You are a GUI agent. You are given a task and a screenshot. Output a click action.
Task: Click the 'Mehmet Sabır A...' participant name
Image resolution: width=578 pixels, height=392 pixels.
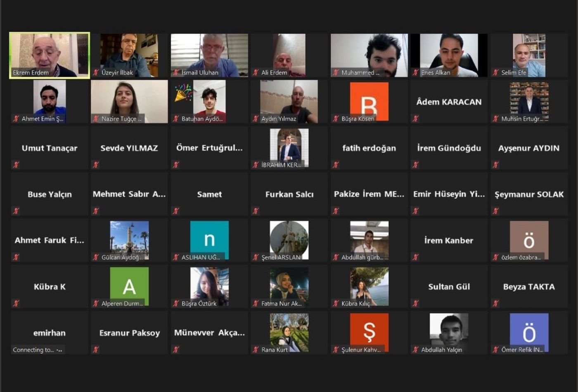[129, 194]
